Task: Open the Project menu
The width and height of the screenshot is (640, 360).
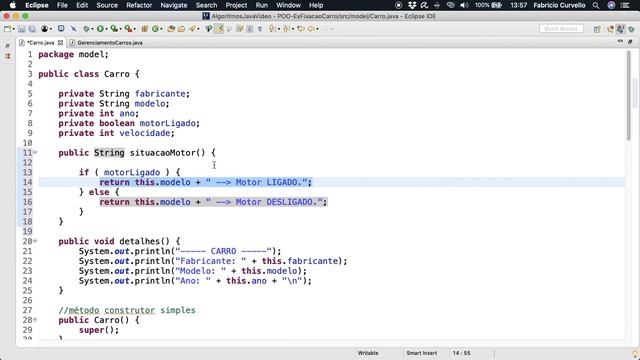Action: (236, 5)
